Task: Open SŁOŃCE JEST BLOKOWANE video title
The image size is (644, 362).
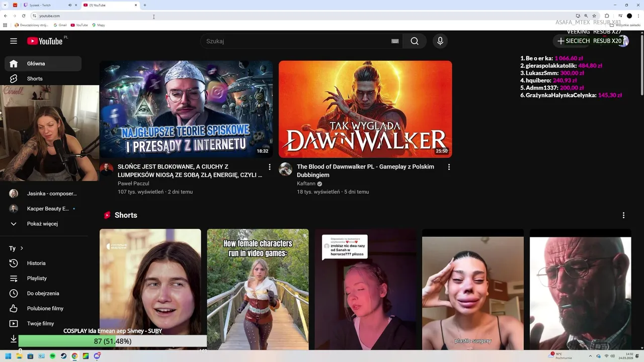Action: [x=190, y=171]
